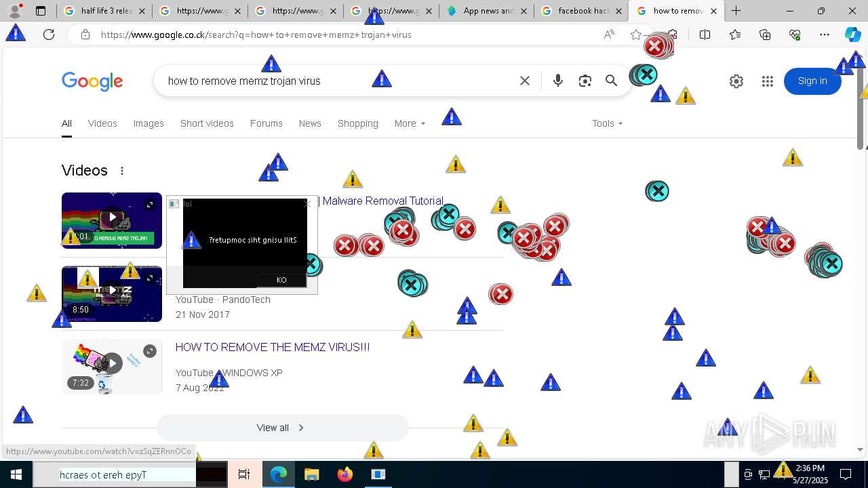
Task: Select the Short videos filter
Action: 207,123
